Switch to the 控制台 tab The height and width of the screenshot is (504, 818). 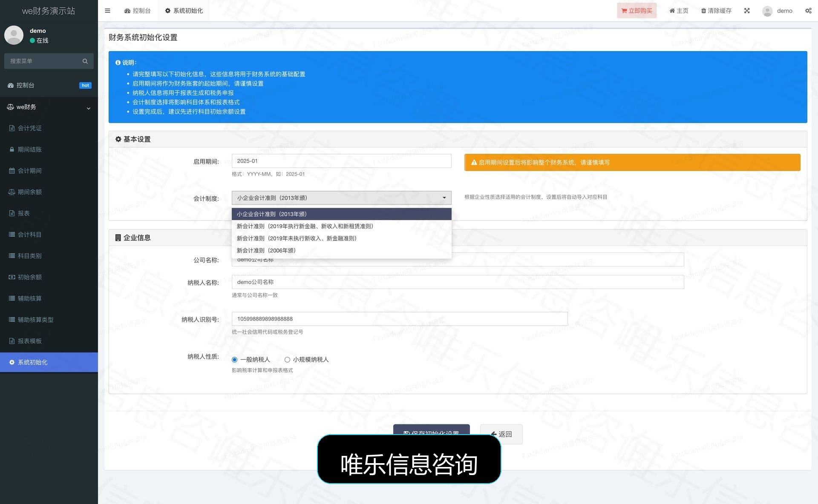pos(137,11)
